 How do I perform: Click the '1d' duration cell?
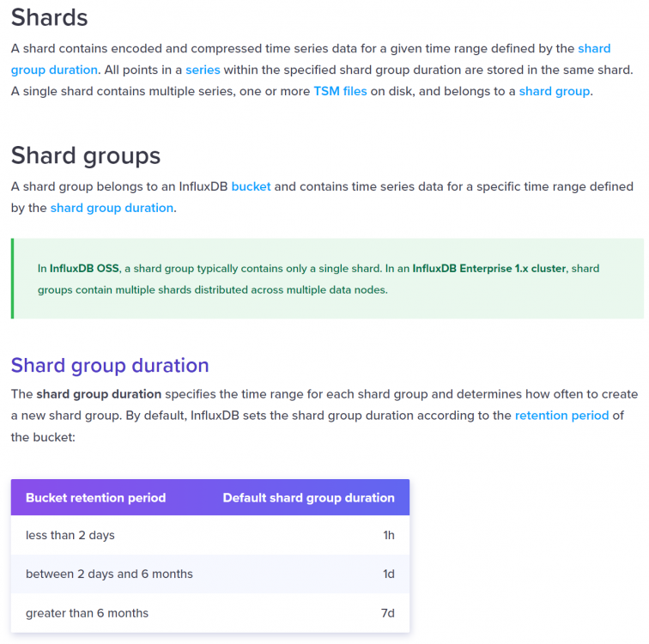pyautogui.click(x=388, y=574)
